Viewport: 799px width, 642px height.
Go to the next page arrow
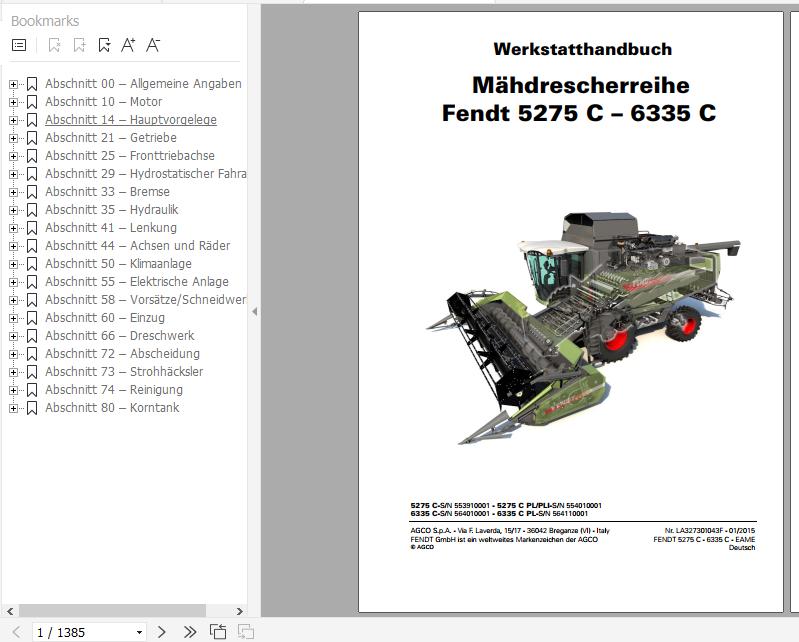click(162, 632)
